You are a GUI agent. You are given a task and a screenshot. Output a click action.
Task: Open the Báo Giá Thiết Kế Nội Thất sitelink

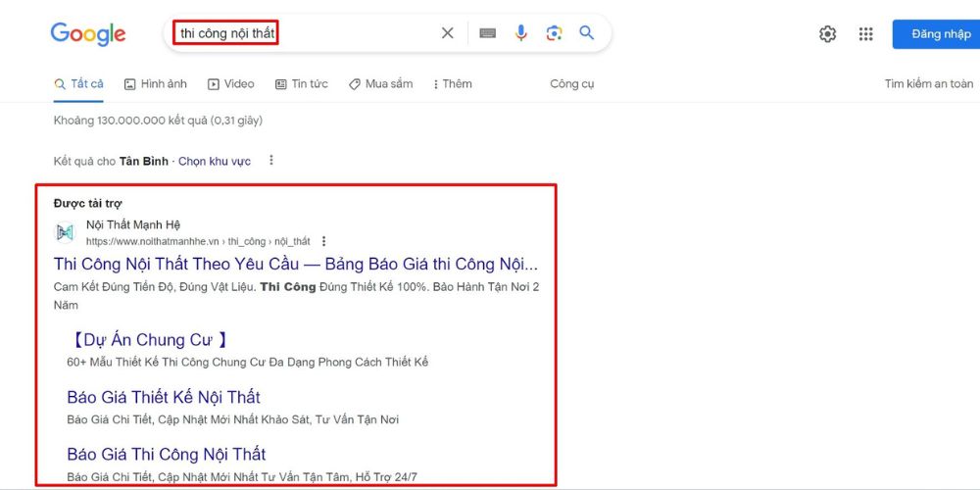point(164,398)
